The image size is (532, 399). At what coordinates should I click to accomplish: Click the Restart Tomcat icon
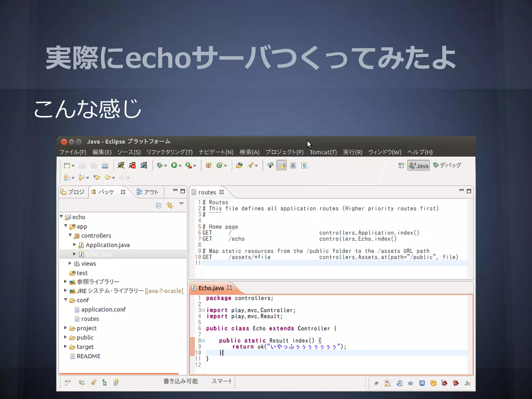(x=144, y=165)
